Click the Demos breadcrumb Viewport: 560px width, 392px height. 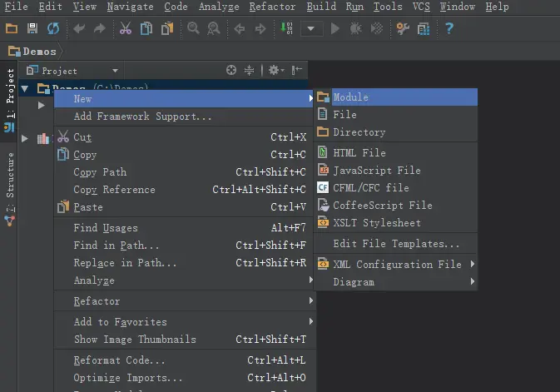32,52
